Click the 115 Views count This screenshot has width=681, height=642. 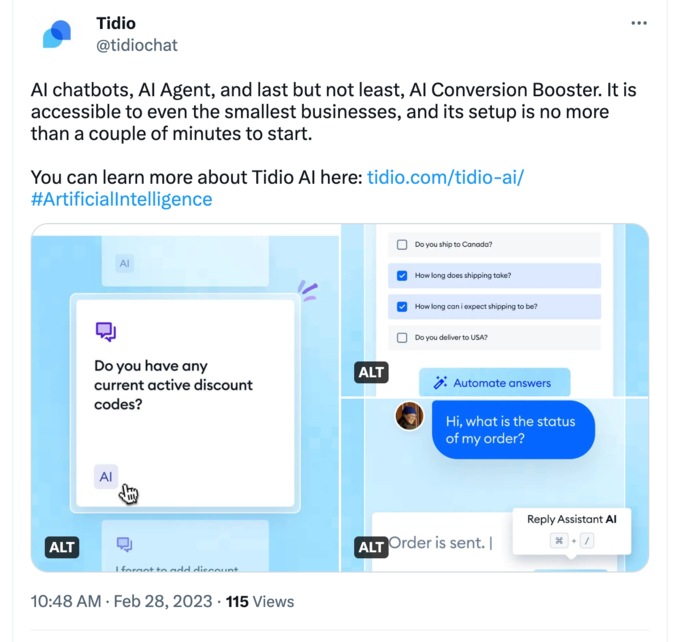coord(259,601)
